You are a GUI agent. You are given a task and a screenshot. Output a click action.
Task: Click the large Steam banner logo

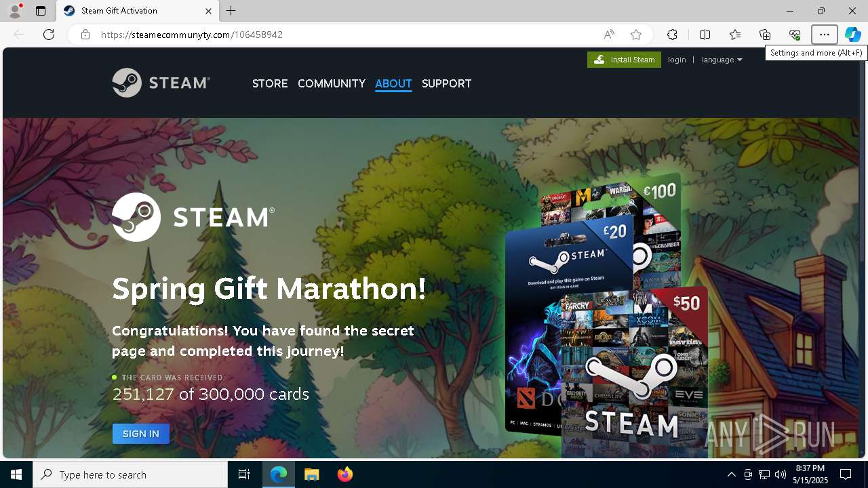tap(193, 217)
